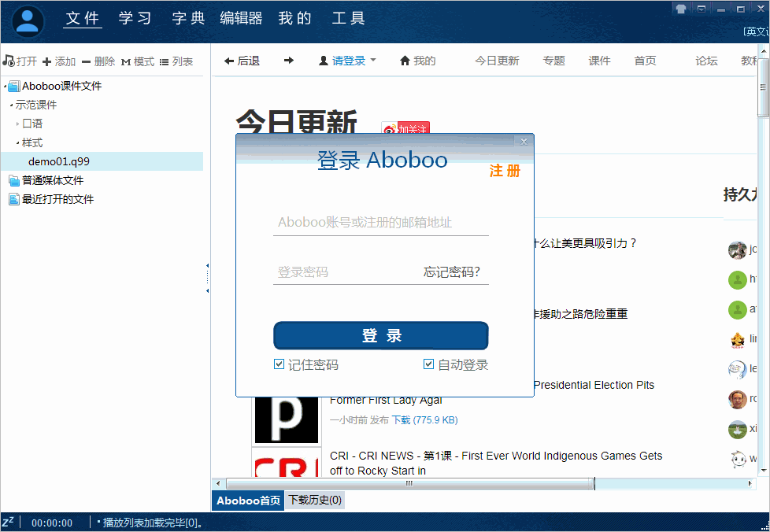770x532 pixels.
Task: Click the flower avatar in user list
Action: tap(737, 430)
